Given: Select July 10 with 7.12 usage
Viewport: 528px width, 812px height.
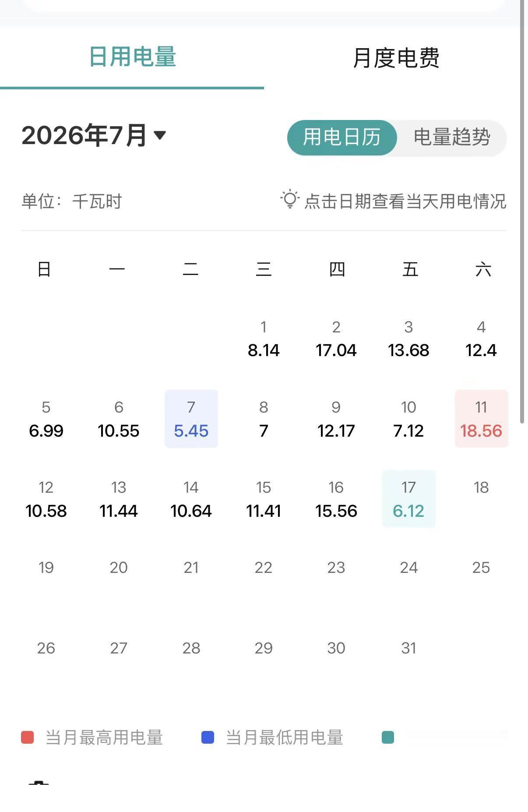Looking at the screenshot, I should 408,419.
